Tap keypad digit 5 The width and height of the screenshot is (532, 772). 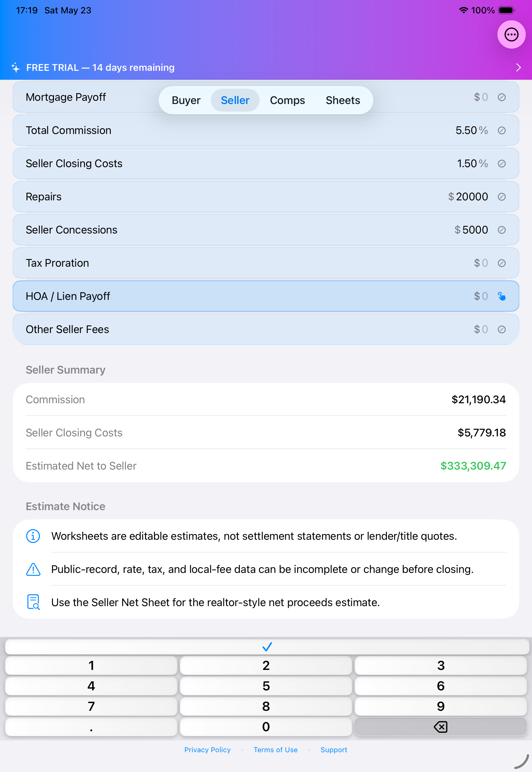266,686
